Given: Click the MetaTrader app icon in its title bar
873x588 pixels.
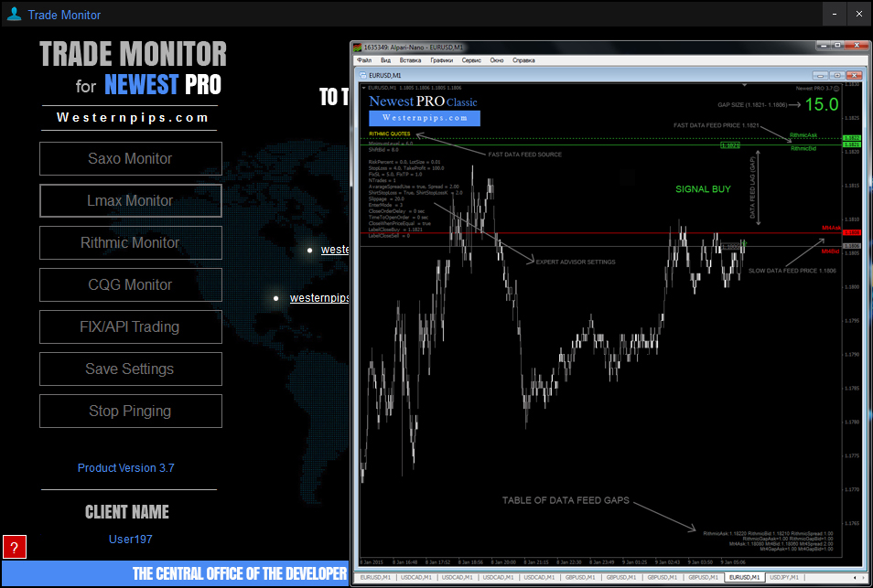Looking at the screenshot, I should pos(358,48).
